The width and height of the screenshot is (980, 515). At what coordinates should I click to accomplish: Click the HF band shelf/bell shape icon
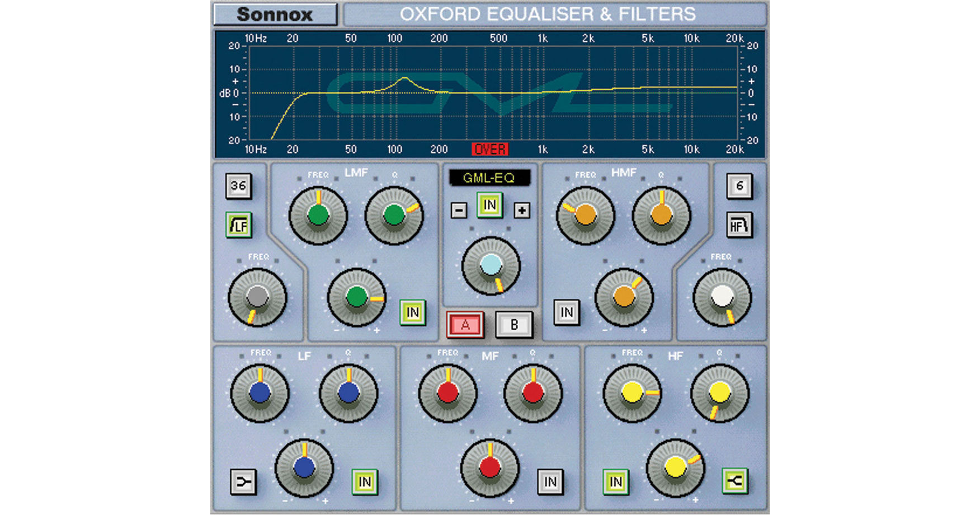tap(734, 481)
